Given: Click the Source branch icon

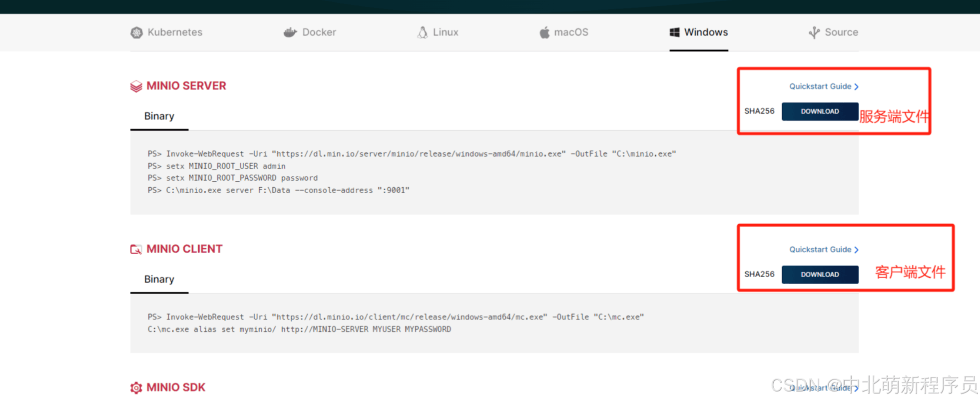Looking at the screenshot, I should (814, 32).
